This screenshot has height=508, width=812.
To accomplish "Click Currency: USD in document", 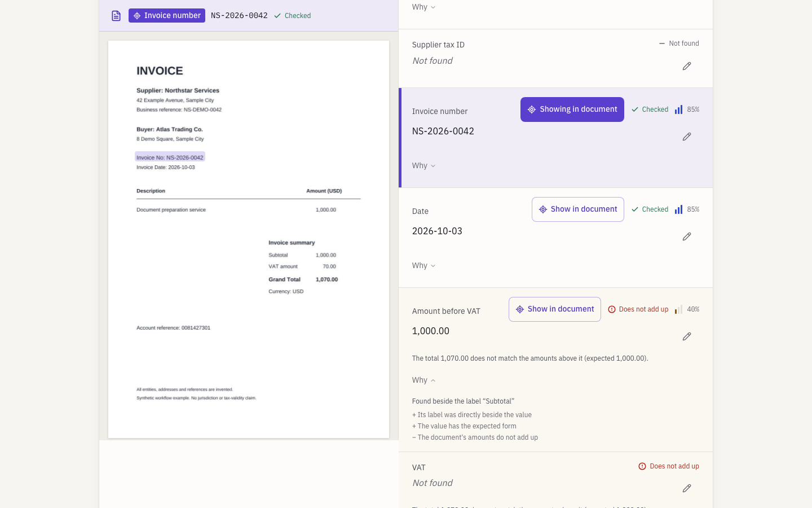I will 286,292.
